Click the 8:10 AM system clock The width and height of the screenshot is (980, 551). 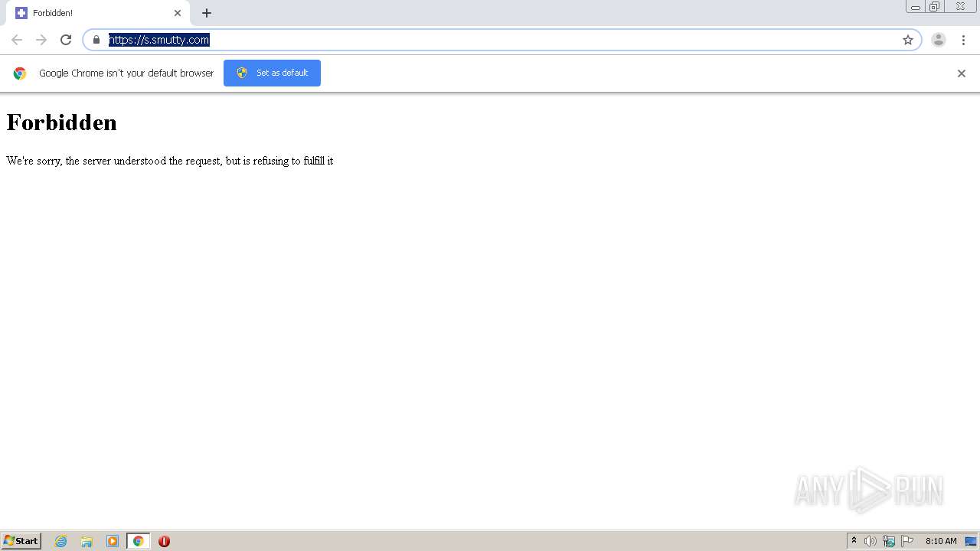pos(941,541)
